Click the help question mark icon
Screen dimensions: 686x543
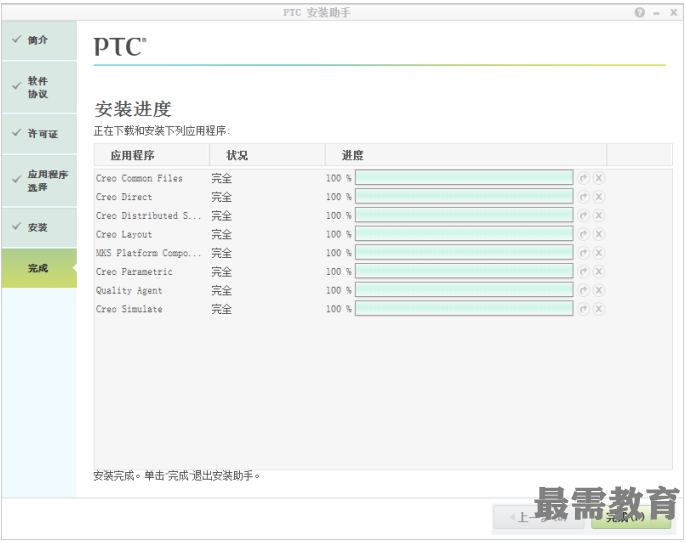coord(639,12)
